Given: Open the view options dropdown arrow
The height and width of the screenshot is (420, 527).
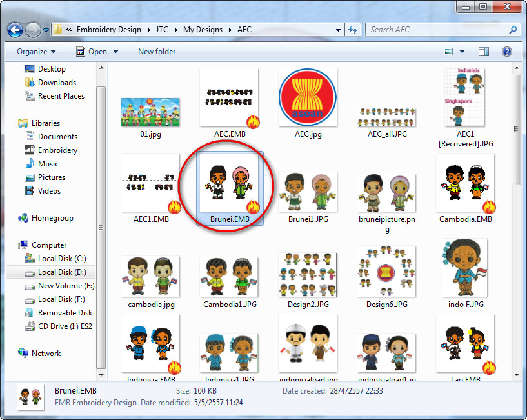Looking at the screenshot, I should (462, 52).
